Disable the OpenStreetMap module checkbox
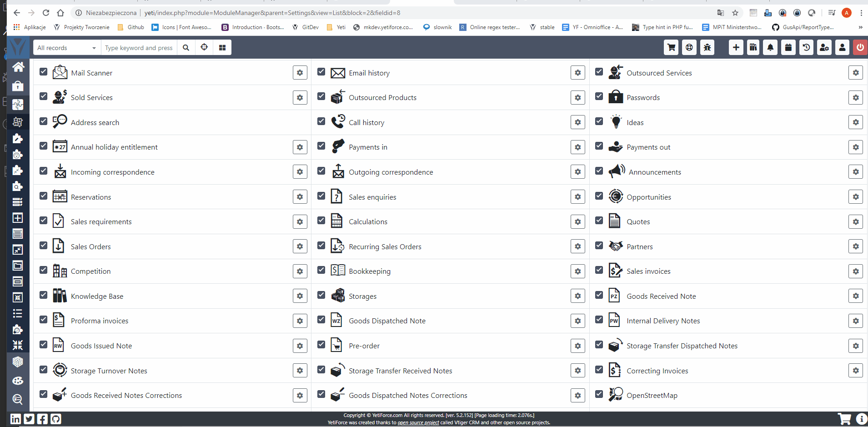 tap(599, 394)
